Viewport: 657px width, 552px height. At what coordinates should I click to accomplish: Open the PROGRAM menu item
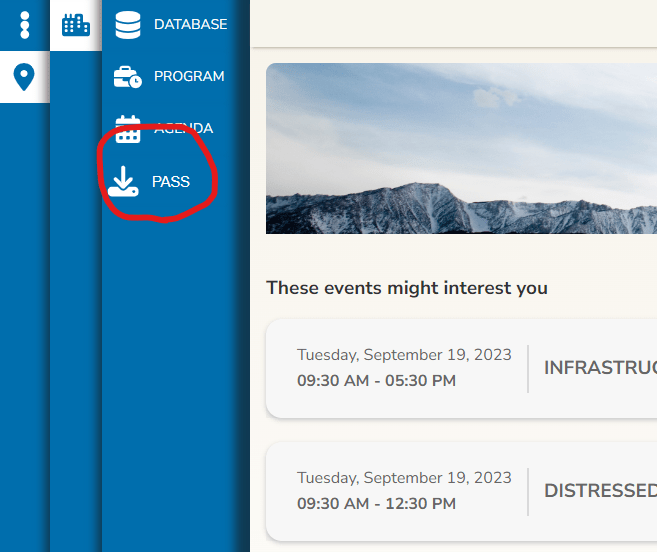pos(189,76)
